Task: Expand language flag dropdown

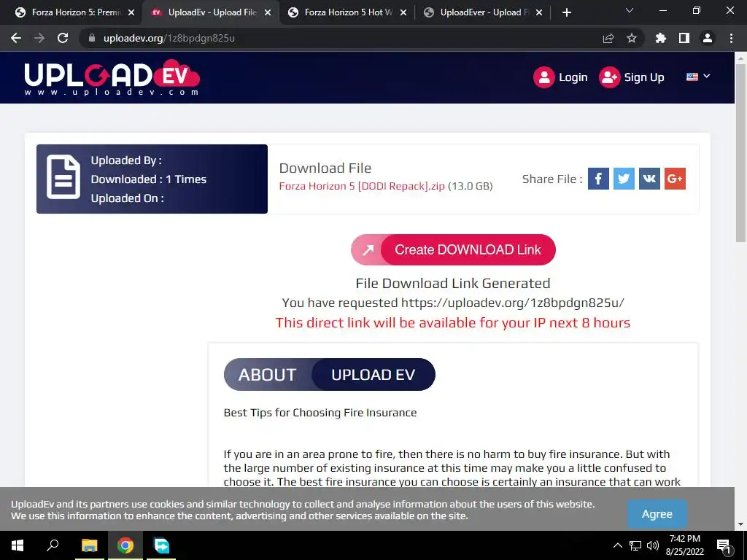Action: click(698, 77)
